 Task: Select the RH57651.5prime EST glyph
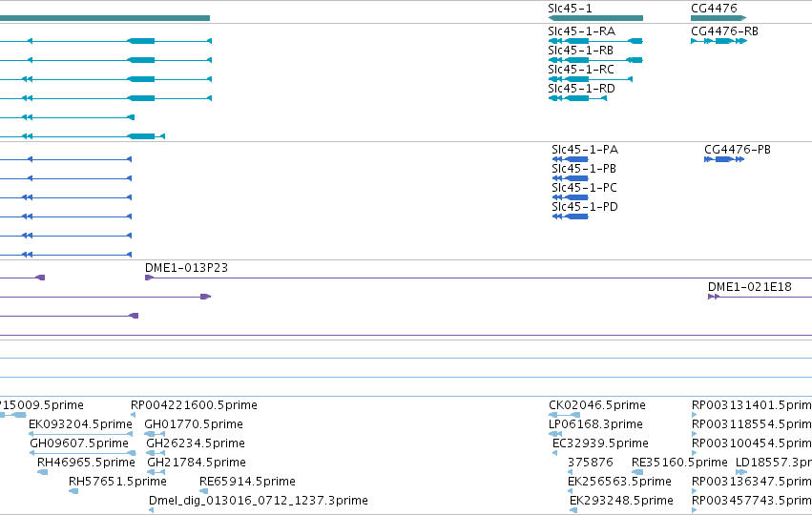(73, 491)
